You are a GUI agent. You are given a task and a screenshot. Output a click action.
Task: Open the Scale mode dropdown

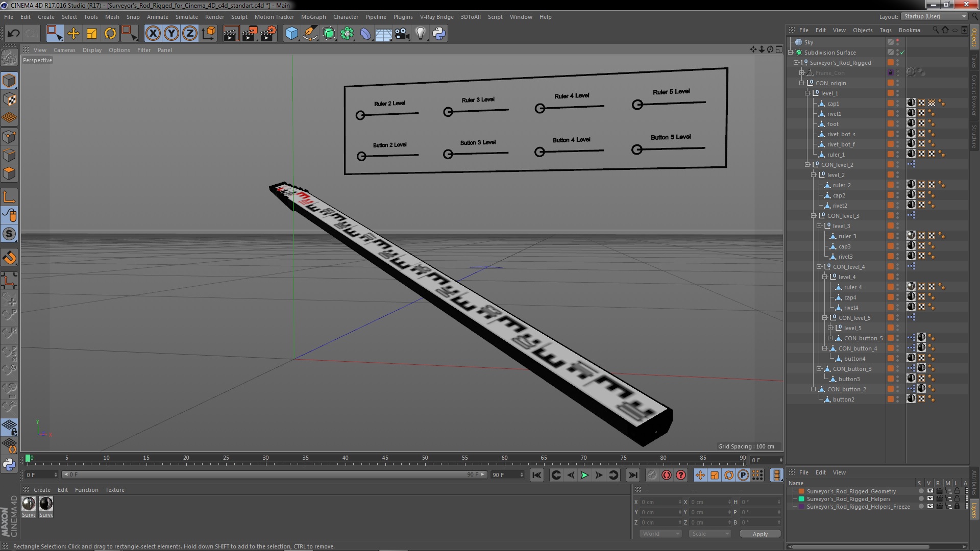point(709,534)
